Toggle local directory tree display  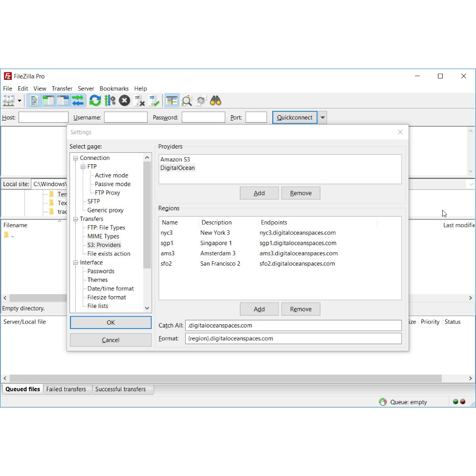pyautogui.click(x=48, y=100)
